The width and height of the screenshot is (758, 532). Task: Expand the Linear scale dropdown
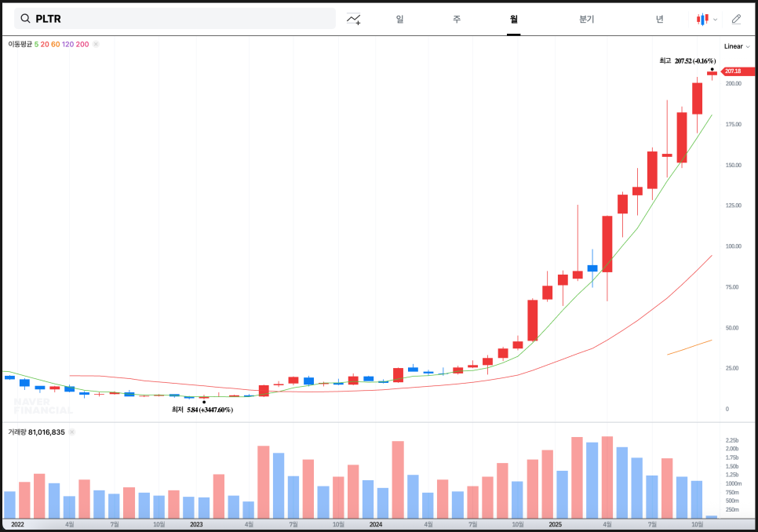pos(736,46)
